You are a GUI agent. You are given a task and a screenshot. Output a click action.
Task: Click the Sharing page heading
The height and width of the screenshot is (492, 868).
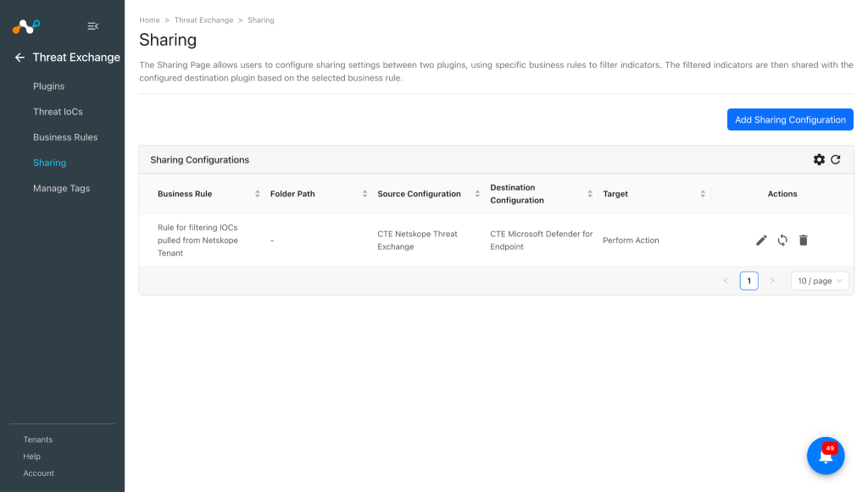tap(168, 40)
